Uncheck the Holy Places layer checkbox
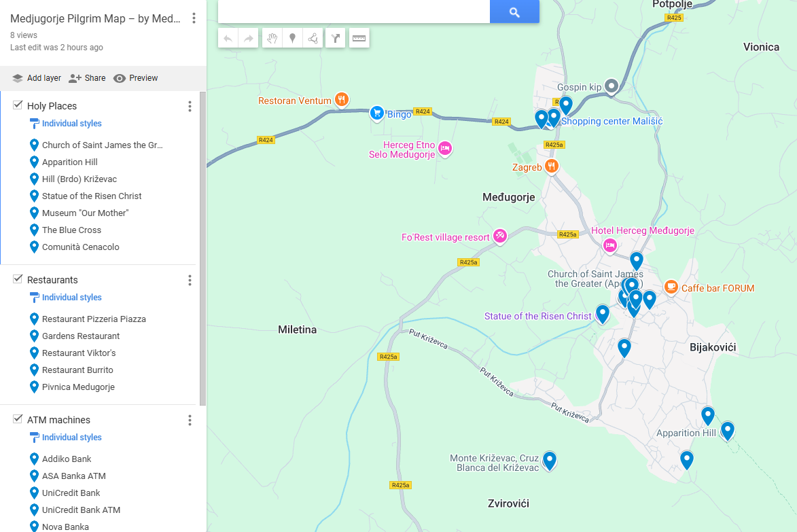 18,105
